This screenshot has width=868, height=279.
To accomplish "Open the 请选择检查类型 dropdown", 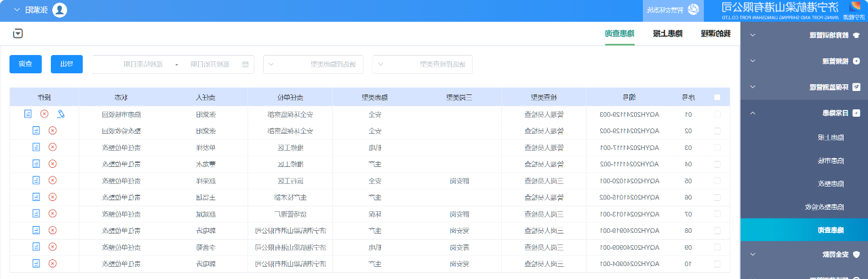I will click(422, 64).
